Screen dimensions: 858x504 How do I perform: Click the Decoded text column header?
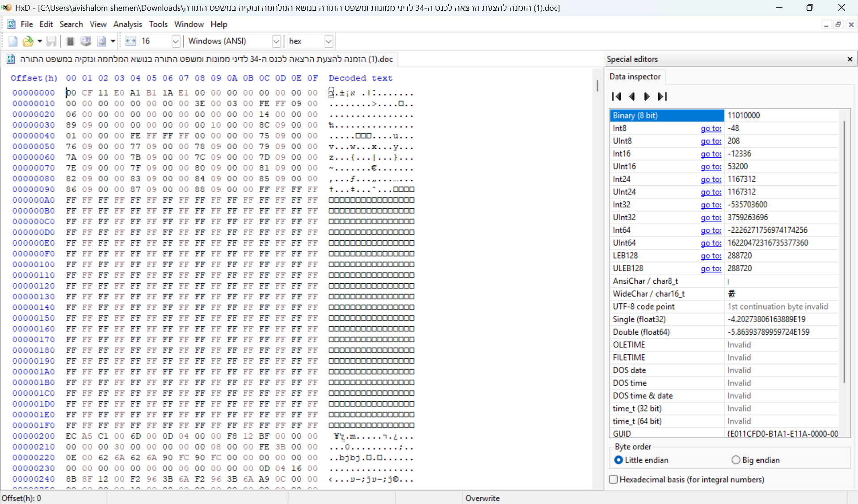(x=361, y=78)
